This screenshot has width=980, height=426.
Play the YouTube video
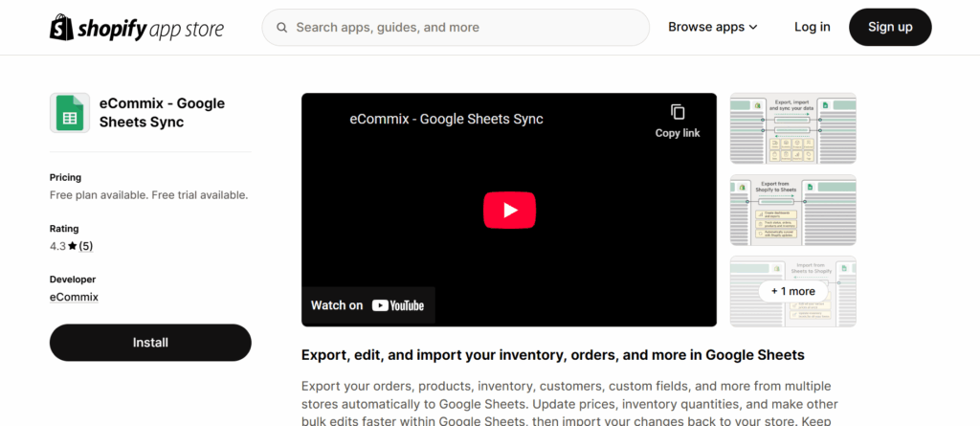tap(509, 210)
